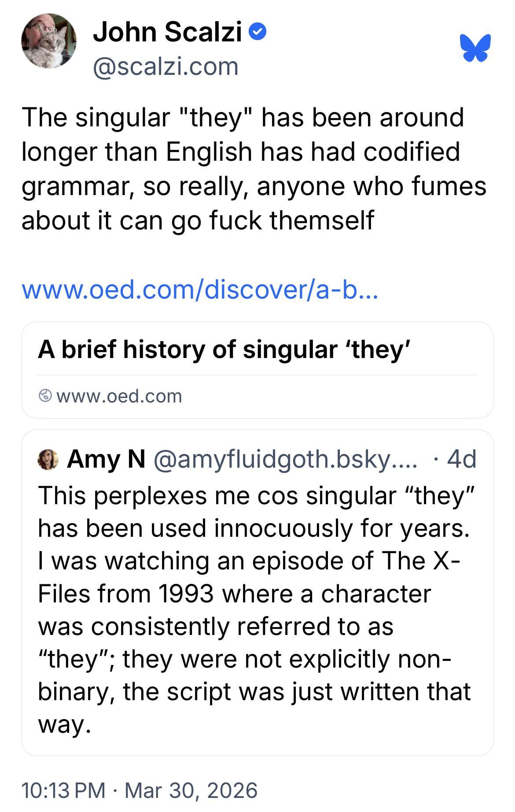Image resolution: width=515 pixels, height=812 pixels.
Task: Open "A brief history of singular 'they'" card title
Action: tap(224, 349)
